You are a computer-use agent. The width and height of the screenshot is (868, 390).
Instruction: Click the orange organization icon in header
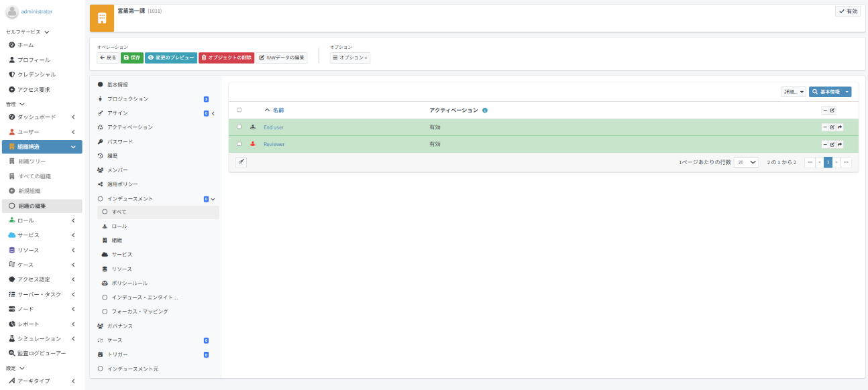(102, 18)
